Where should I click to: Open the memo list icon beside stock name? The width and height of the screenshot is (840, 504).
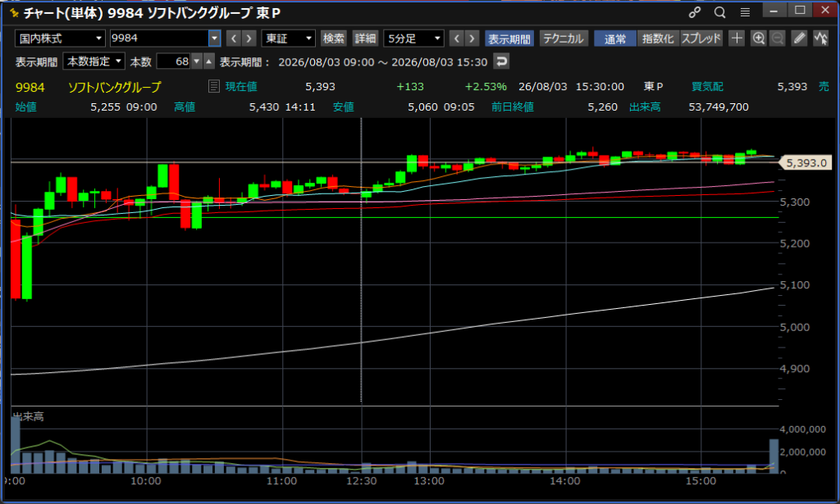click(214, 86)
